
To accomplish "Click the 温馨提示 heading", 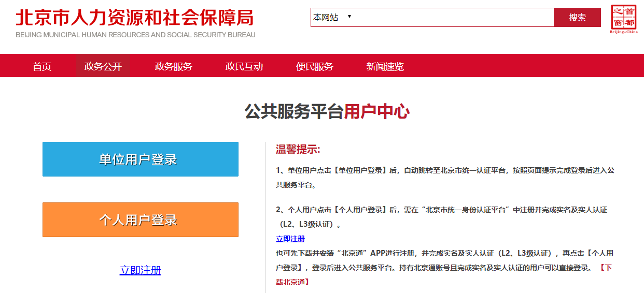I will coord(298,150).
